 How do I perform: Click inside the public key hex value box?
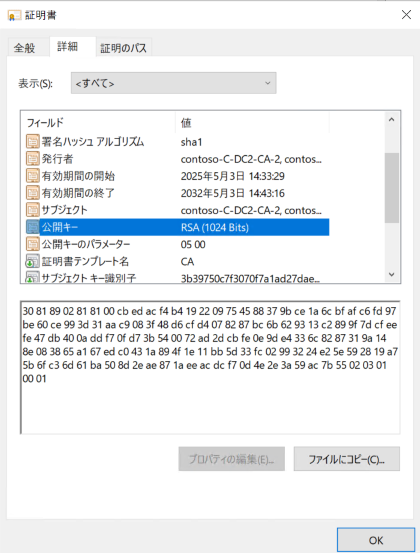211,367
